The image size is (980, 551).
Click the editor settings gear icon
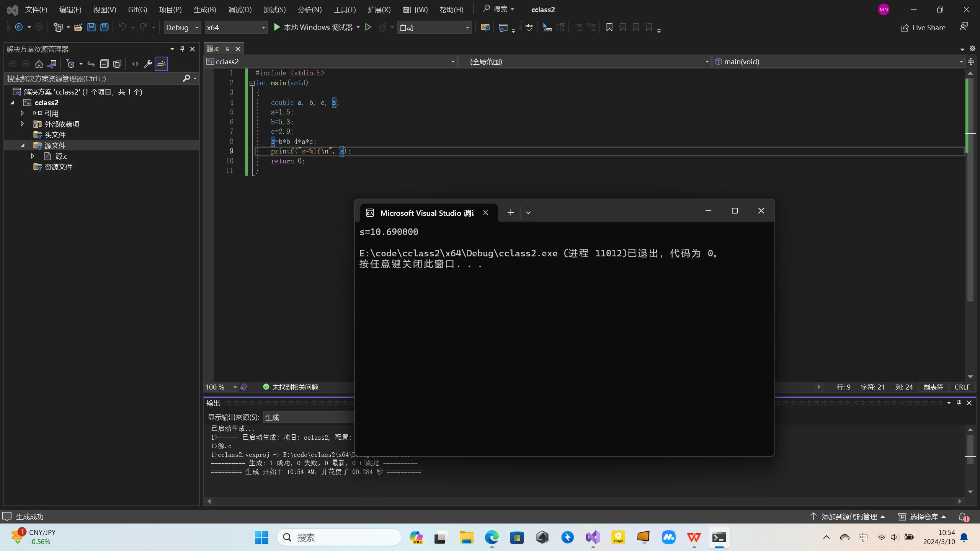coord(972,49)
